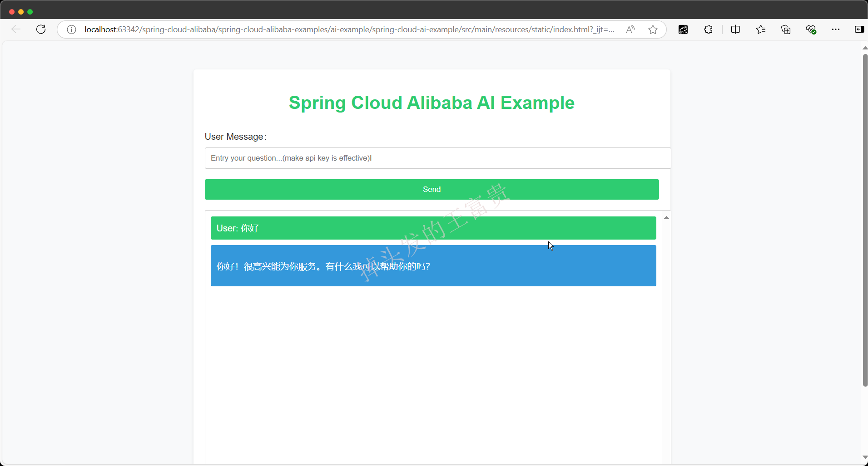Open Extensions puzzle icon
This screenshot has width=868, height=466.
(x=708, y=29)
